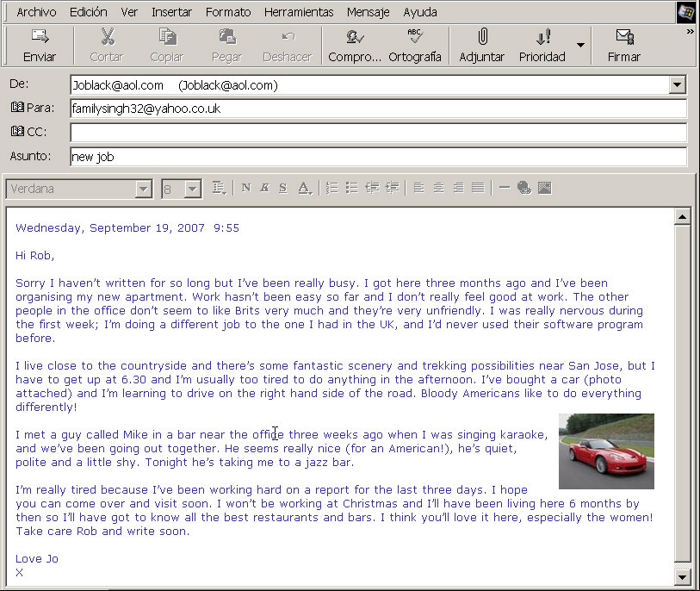Open the font color A picker
This screenshot has height=591, width=700.
[x=305, y=188]
